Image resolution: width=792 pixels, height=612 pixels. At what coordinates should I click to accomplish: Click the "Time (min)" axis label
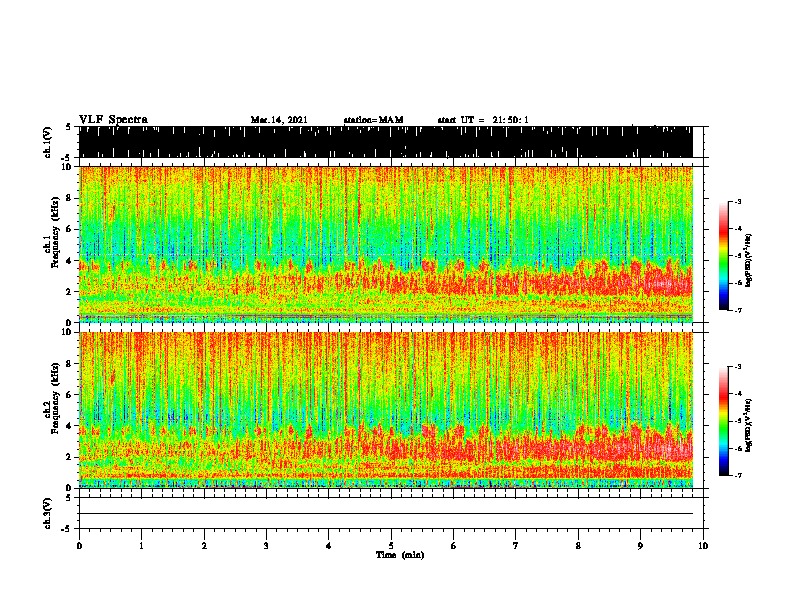400,555
